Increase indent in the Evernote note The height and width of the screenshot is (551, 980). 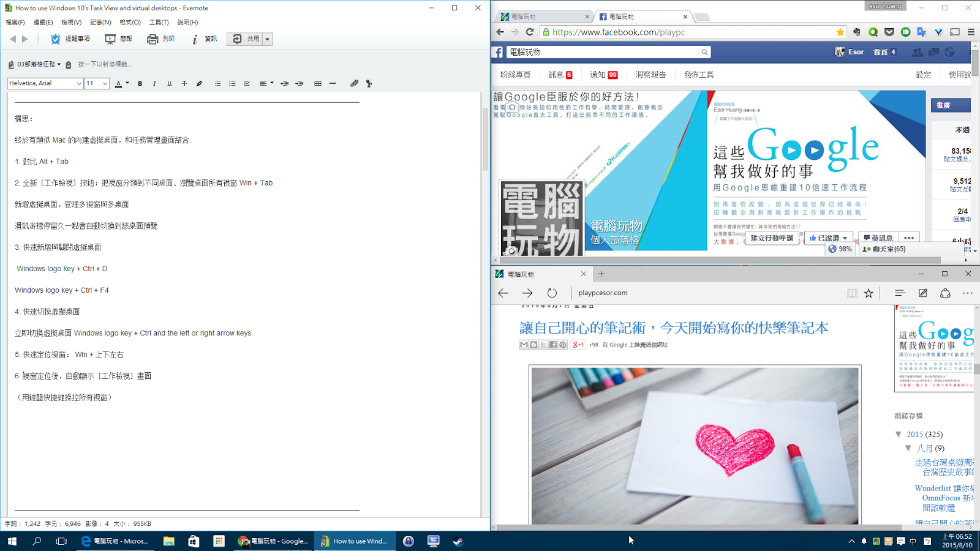(299, 83)
